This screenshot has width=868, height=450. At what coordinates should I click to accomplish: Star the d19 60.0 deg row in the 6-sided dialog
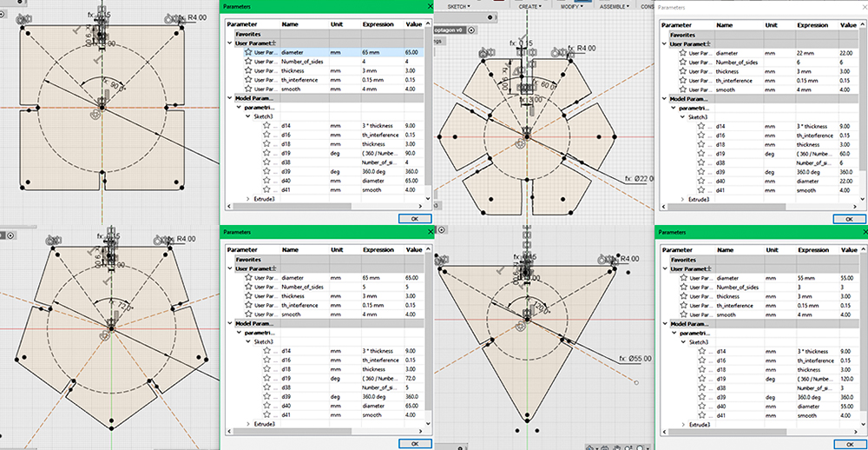coord(700,154)
